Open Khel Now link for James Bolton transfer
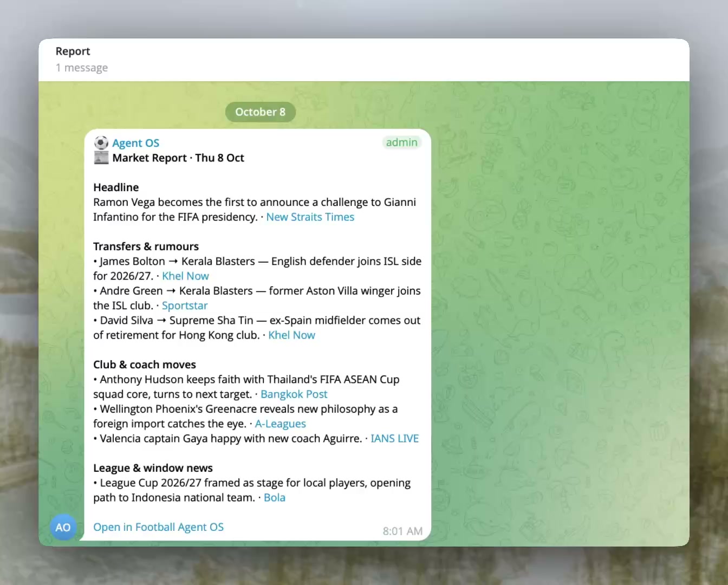Screen dimensions: 728x585 (x=185, y=276)
